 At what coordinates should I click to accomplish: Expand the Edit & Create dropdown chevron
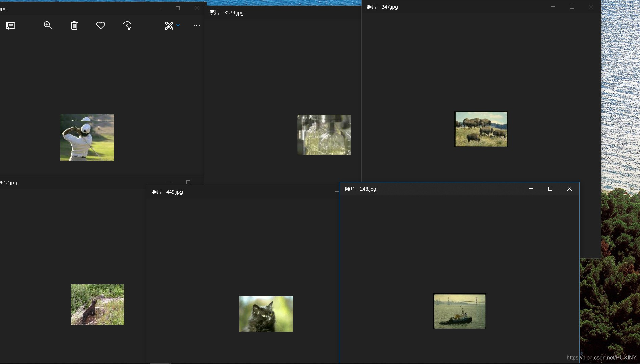[178, 25]
